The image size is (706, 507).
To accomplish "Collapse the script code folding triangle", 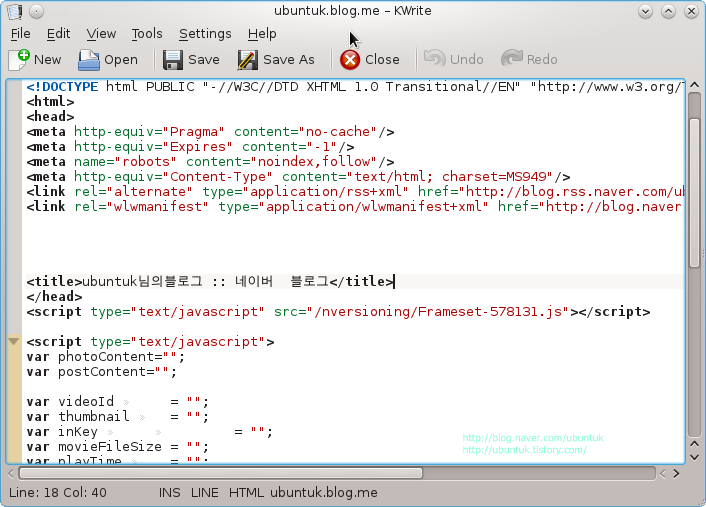I will (14, 341).
